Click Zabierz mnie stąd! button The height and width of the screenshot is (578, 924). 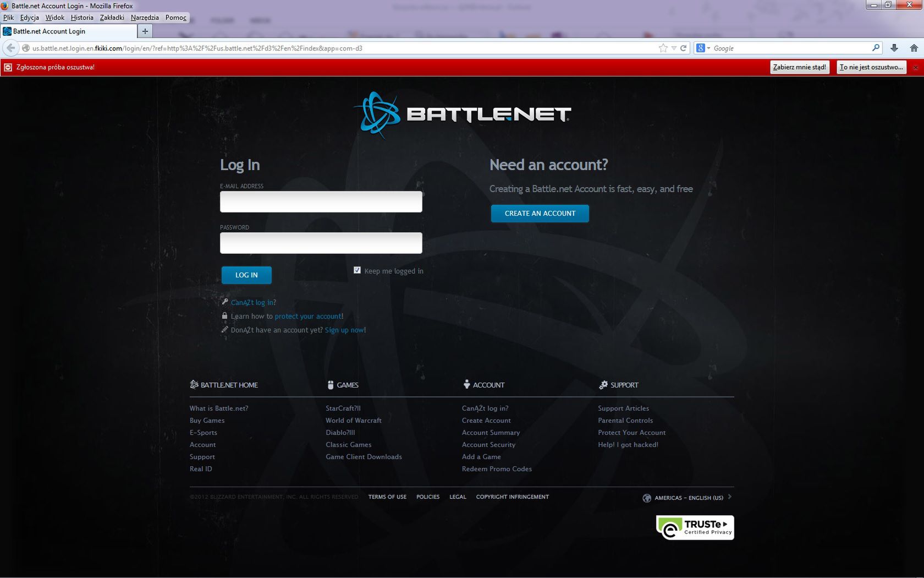pyautogui.click(x=799, y=67)
